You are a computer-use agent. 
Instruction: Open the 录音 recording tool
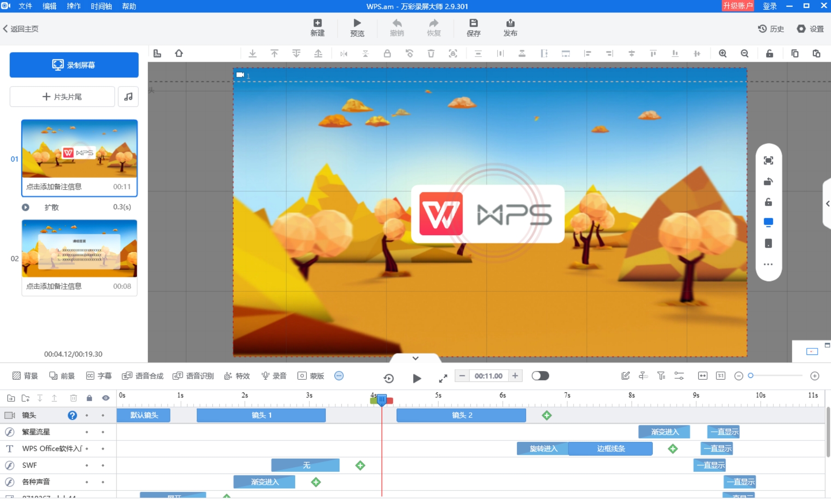pos(274,376)
